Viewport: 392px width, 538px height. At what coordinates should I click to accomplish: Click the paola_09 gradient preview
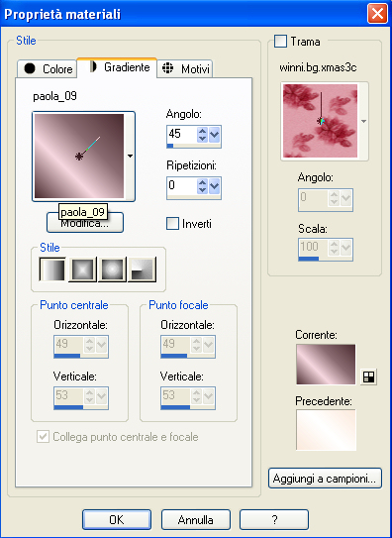pos(79,157)
